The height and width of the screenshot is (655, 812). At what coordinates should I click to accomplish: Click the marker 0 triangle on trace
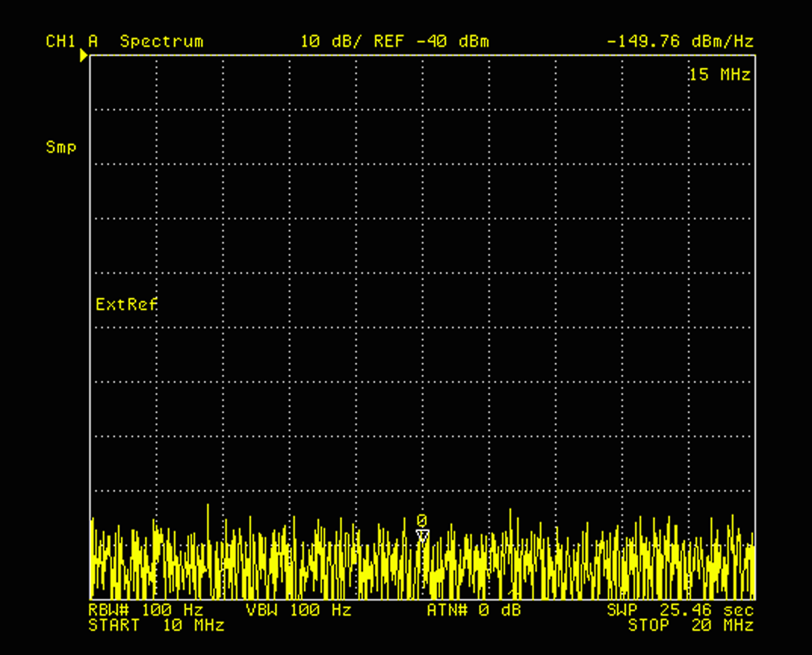(423, 535)
